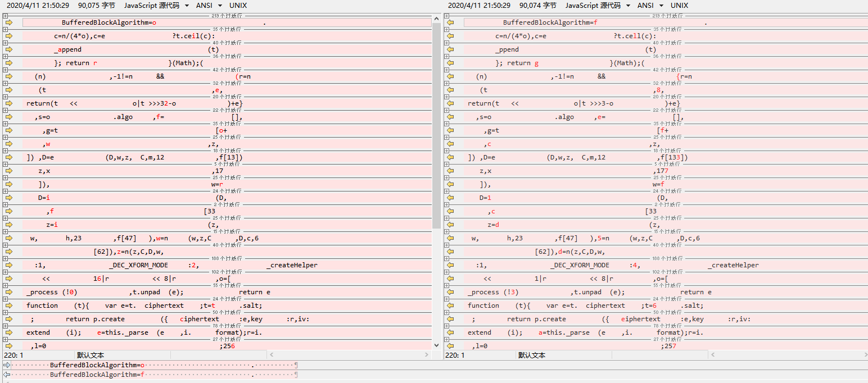The height and width of the screenshot is (383, 868).
Task: Click the yellow merge arrow beside "BufferedBlockAlgorithm=o"
Action: [9, 22]
